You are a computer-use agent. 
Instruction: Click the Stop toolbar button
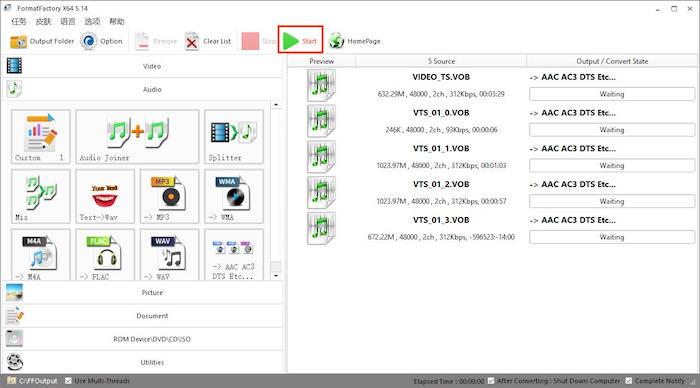click(x=258, y=41)
